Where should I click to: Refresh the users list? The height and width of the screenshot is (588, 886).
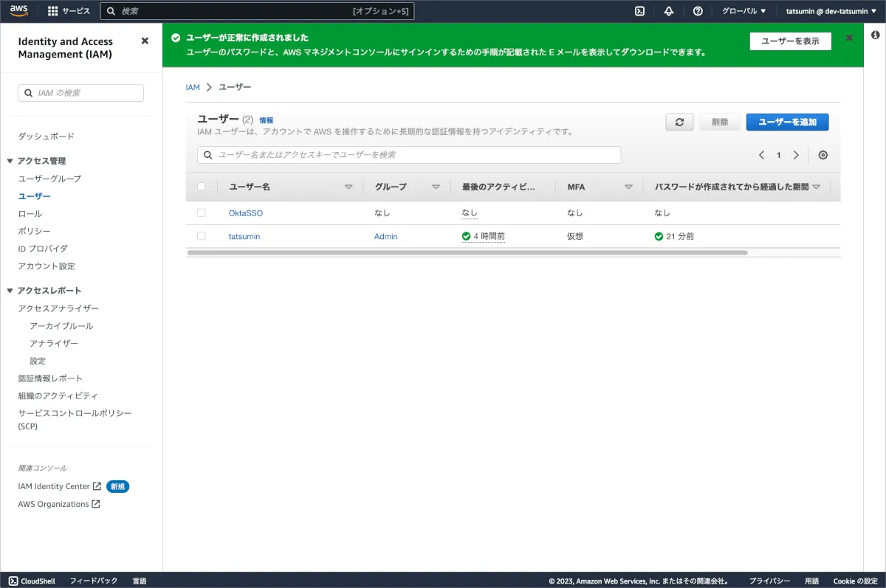[x=679, y=122]
